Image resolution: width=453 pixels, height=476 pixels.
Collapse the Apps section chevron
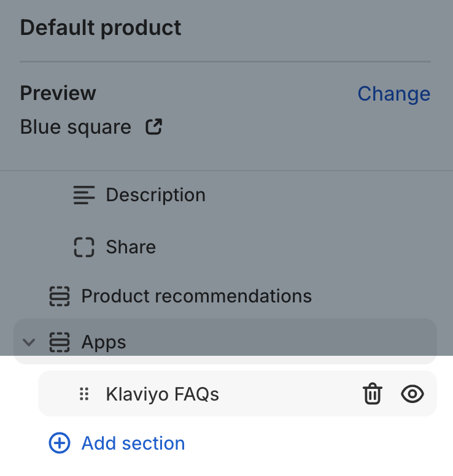pyautogui.click(x=29, y=342)
